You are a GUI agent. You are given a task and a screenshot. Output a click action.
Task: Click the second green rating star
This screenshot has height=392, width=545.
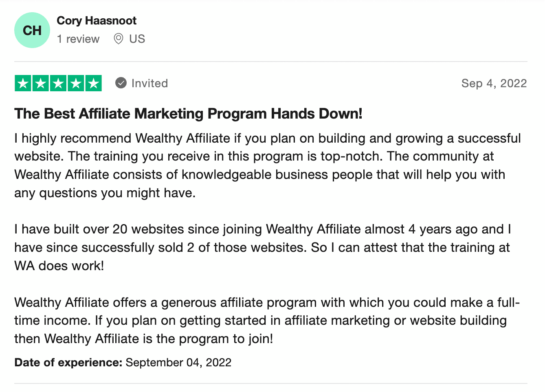(41, 84)
